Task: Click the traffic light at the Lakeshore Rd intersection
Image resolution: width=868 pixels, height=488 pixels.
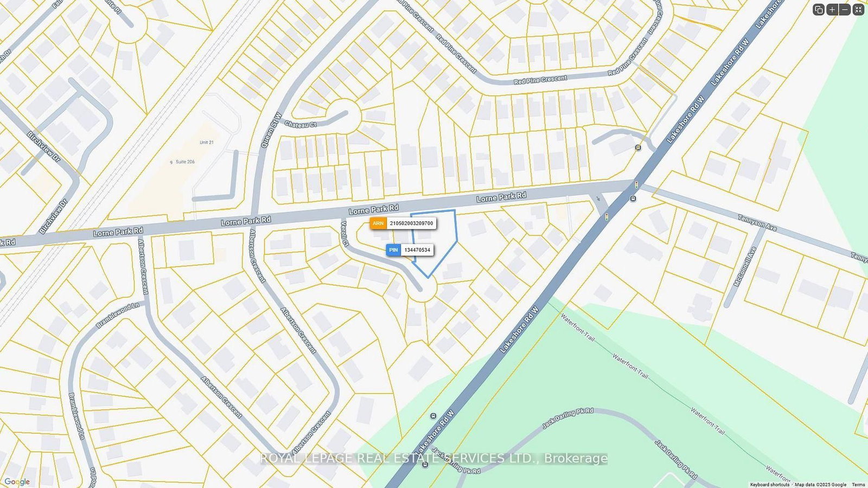Action: pos(636,185)
